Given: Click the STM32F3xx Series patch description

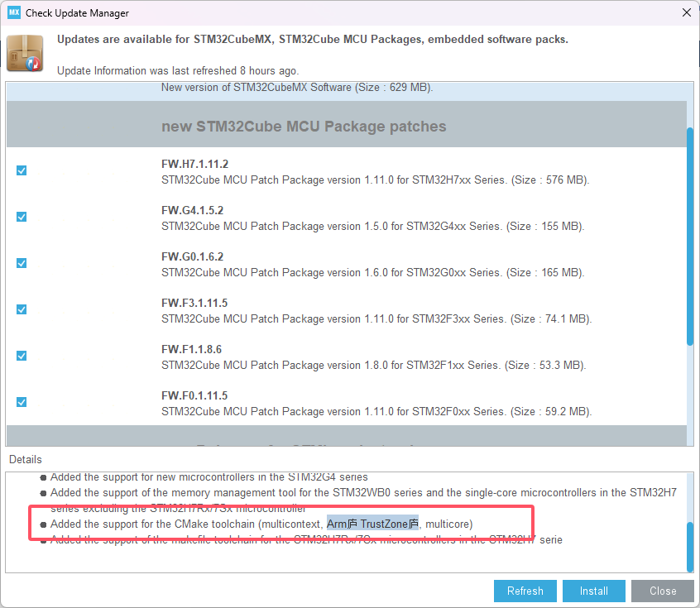Looking at the screenshot, I should coord(376,319).
